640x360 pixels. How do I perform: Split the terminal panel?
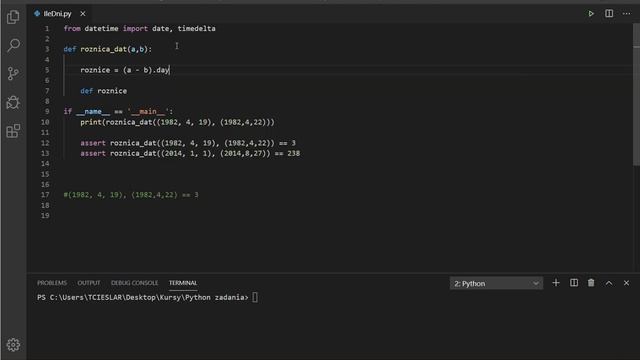(573, 283)
